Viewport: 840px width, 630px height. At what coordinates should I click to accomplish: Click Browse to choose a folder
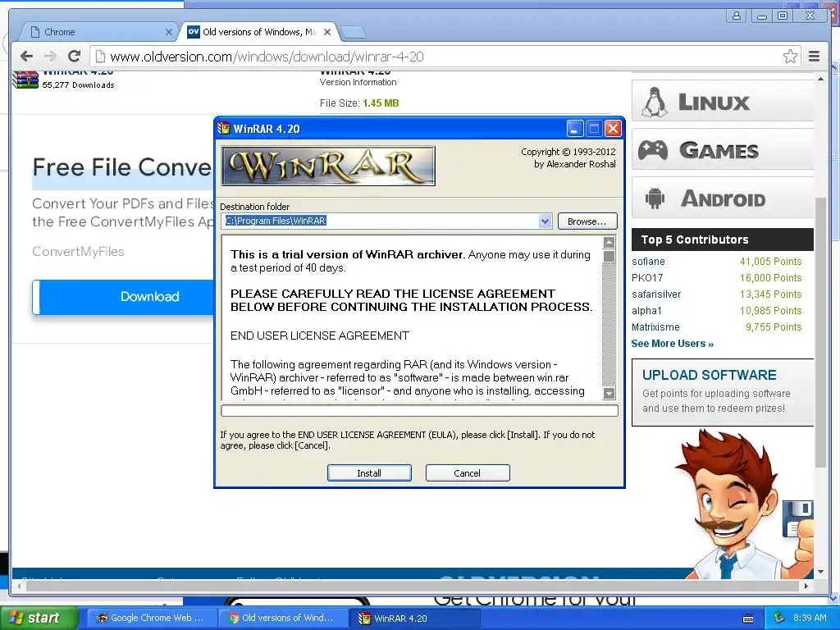(587, 221)
